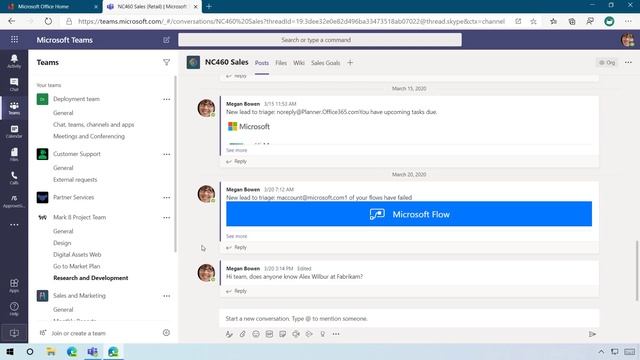This screenshot has width=640, height=360.
Task: Open the Praise badge icon in compose bar
Action: pyautogui.click(x=322, y=334)
